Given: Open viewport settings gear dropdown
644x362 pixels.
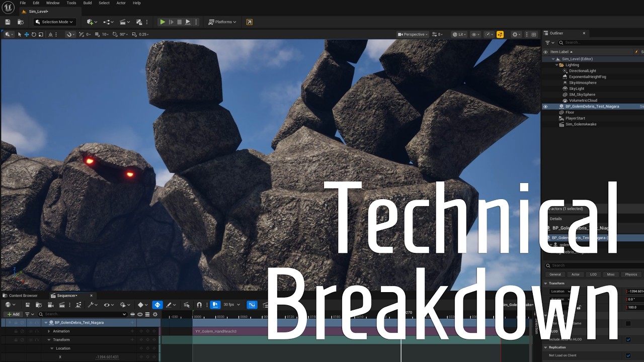Looking at the screenshot, I should click(x=516, y=35).
